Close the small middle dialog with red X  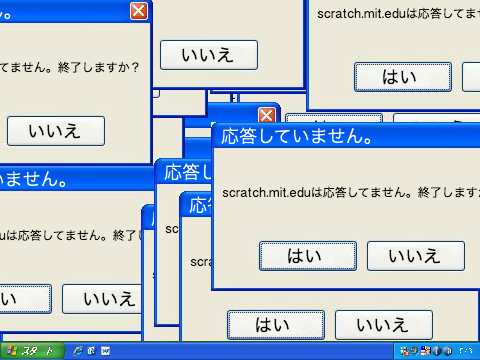point(267,115)
